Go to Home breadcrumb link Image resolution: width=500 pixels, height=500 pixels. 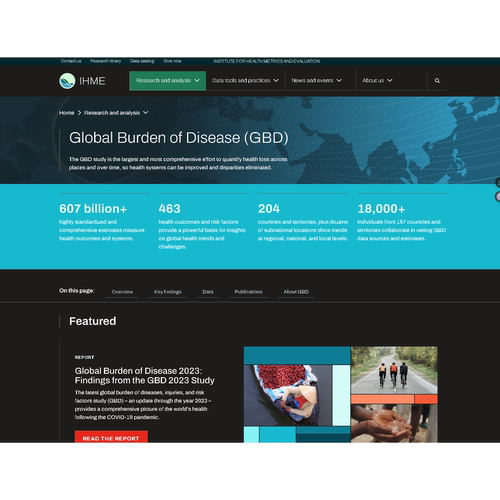(66, 113)
